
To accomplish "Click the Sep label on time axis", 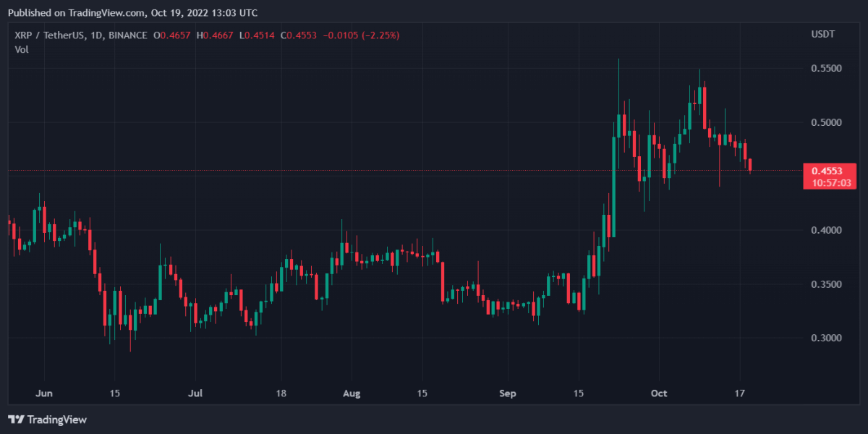I will (509, 393).
